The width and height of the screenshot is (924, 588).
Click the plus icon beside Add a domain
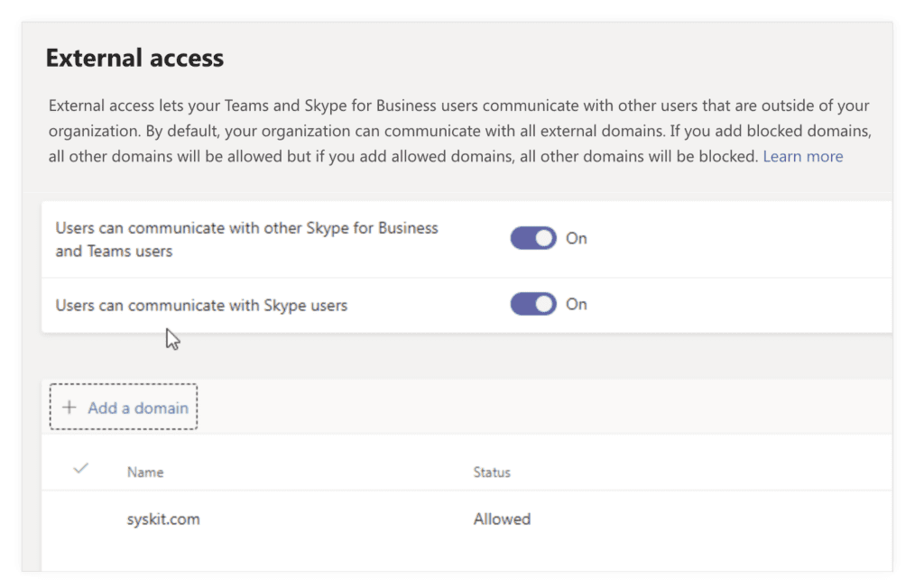tap(69, 407)
